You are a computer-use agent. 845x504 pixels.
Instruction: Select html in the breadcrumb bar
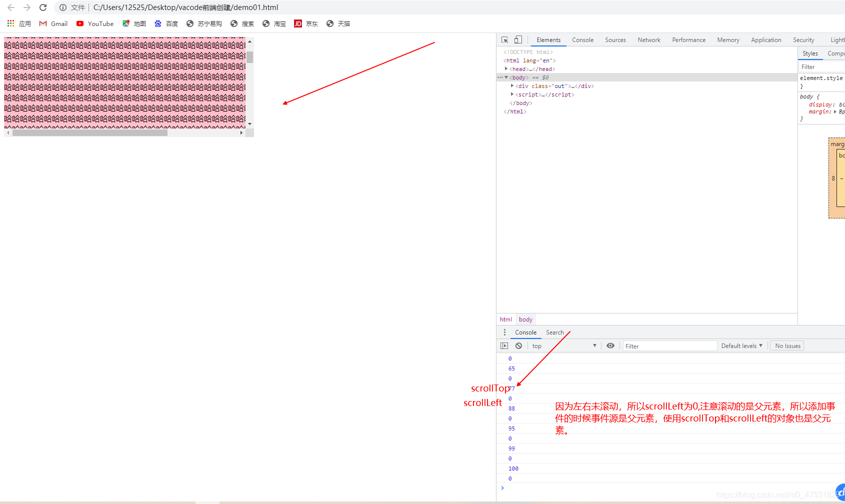pos(506,319)
